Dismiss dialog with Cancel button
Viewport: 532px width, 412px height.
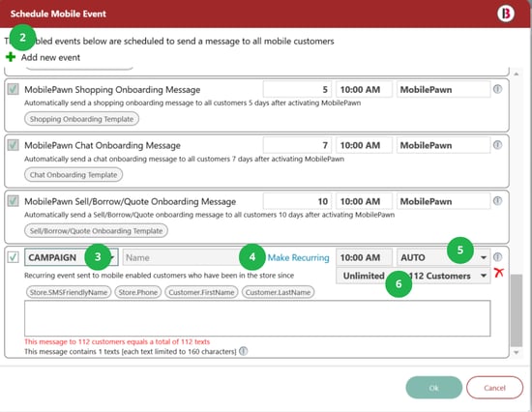(494, 388)
